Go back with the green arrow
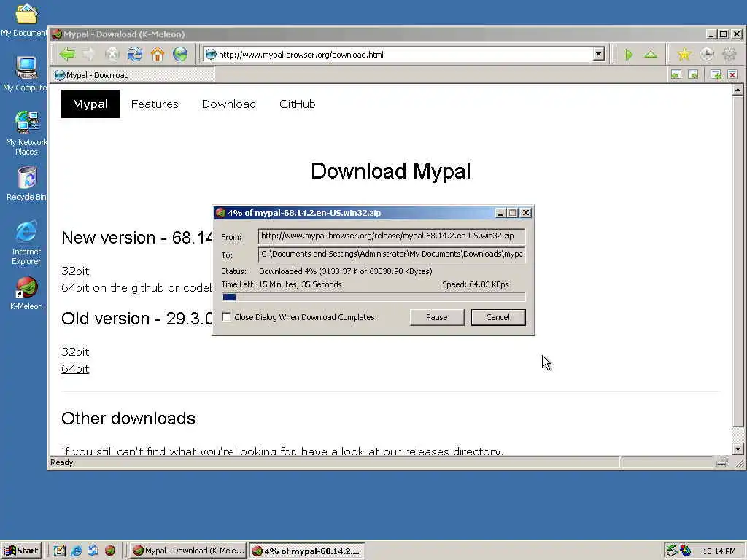The height and width of the screenshot is (560, 747). [67, 54]
